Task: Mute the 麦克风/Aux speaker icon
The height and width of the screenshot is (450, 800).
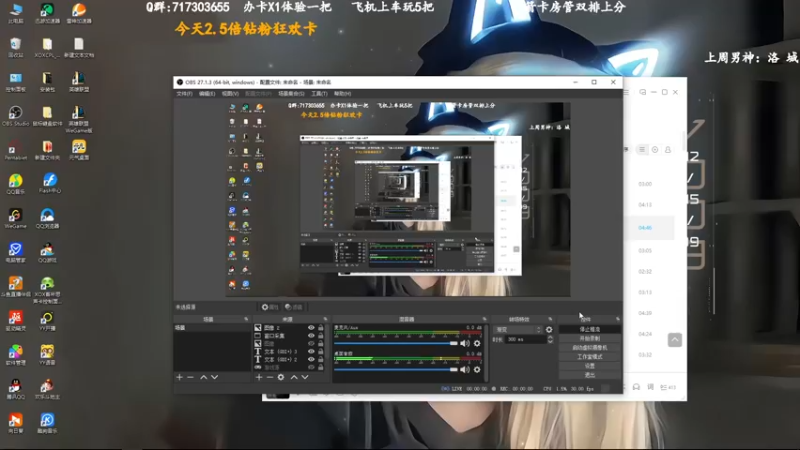Action: [x=465, y=343]
